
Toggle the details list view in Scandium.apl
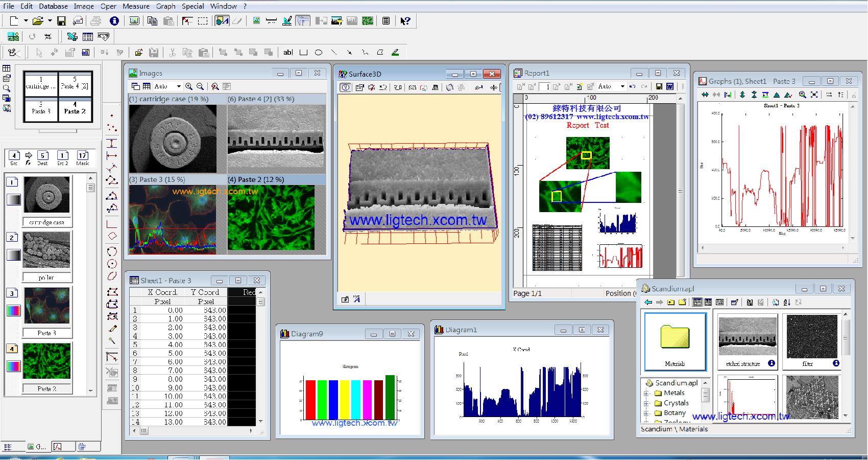tap(719, 303)
